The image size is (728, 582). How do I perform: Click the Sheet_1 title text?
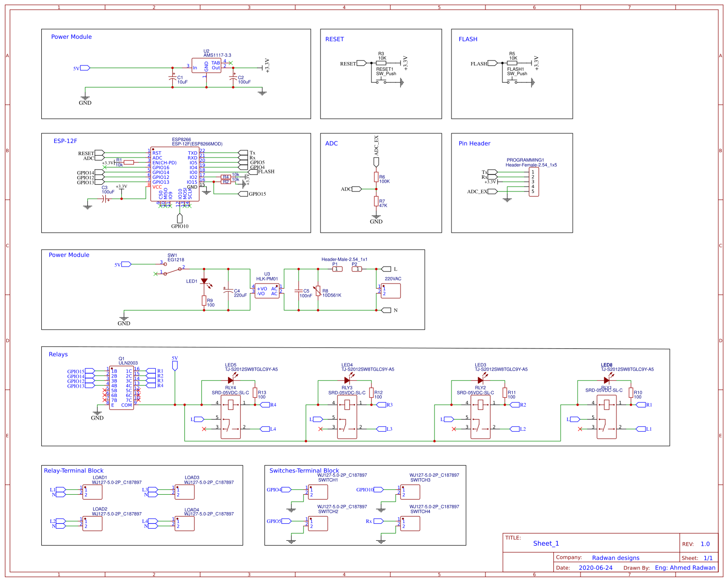(546, 543)
